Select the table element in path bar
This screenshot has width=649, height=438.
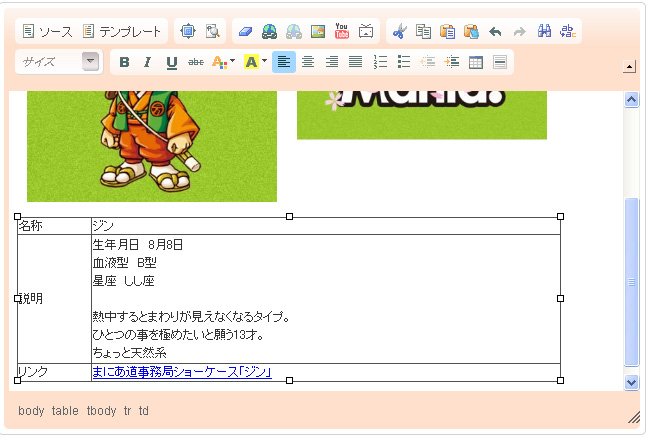coord(65,411)
